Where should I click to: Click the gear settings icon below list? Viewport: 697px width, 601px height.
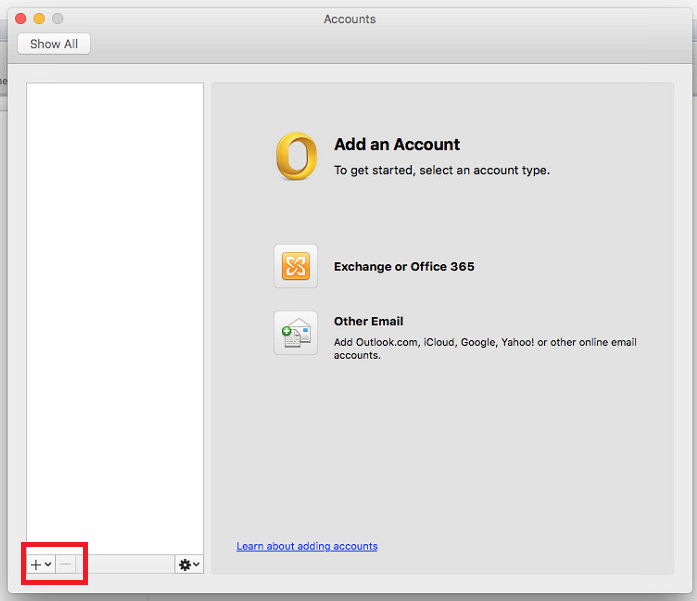click(184, 565)
